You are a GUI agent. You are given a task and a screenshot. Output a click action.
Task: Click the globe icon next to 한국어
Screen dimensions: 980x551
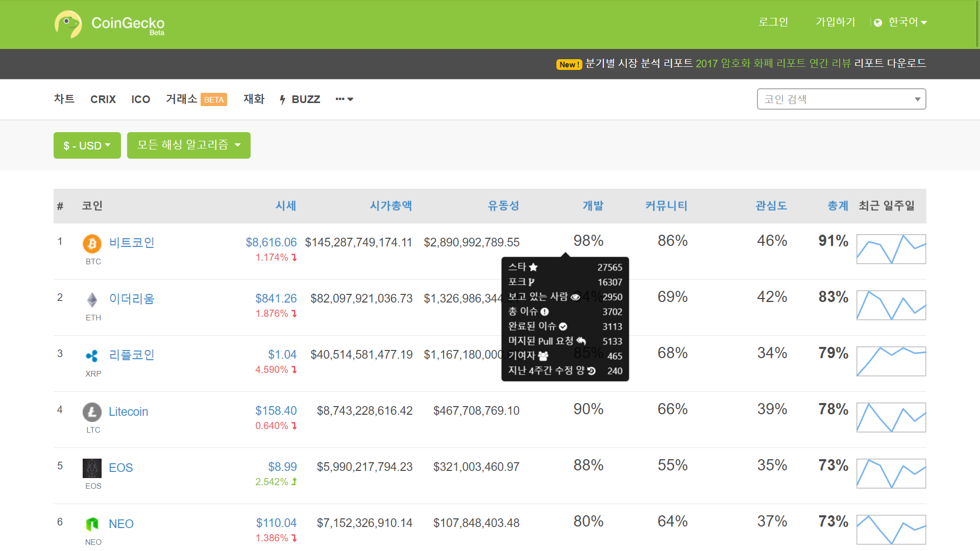[x=877, y=22]
